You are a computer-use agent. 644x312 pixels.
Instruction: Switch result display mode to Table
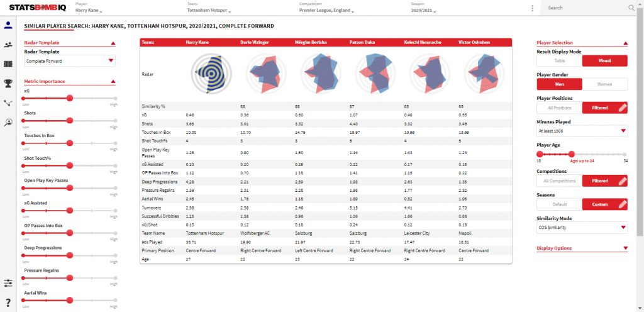[x=559, y=61]
